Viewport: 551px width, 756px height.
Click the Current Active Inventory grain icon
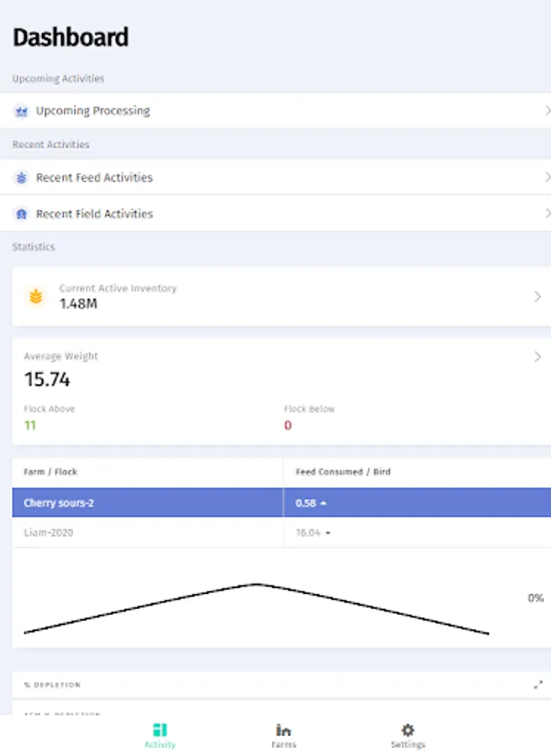click(35, 296)
